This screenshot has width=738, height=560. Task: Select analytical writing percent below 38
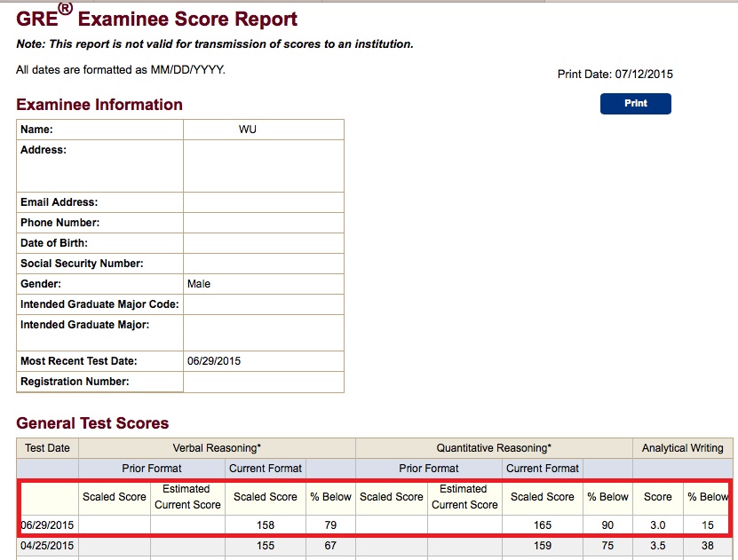tap(708, 546)
